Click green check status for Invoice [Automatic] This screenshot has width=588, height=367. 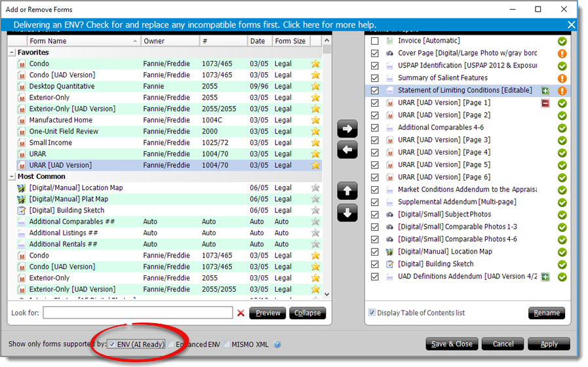pyautogui.click(x=562, y=41)
